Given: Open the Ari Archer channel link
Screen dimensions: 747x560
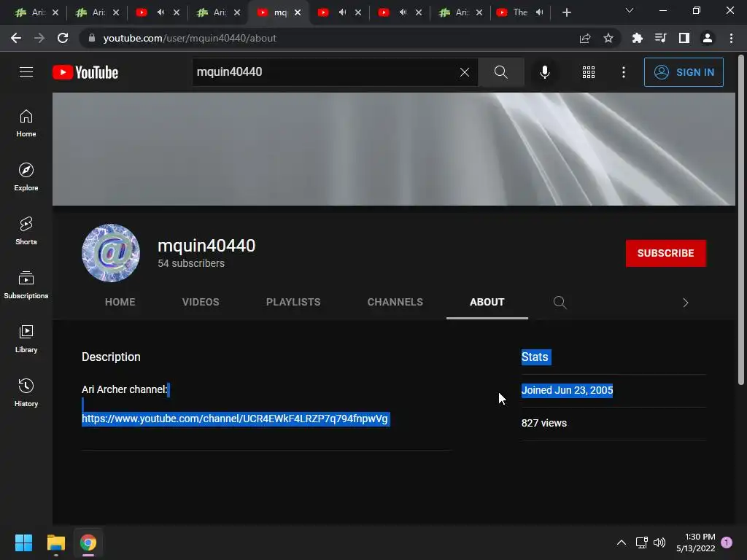Looking at the screenshot, I should (x=235, y=419).
